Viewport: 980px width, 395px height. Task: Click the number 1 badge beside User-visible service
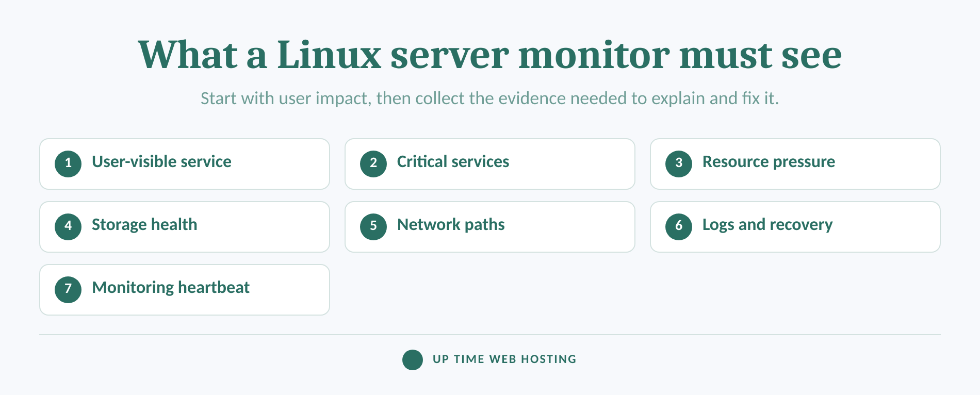point(68,164)
